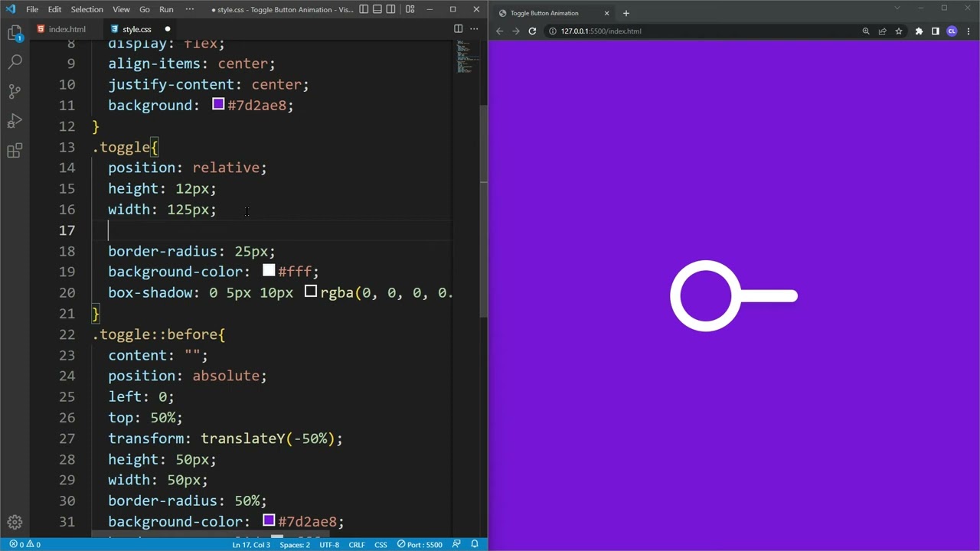The height and width of the screenshot is (551, 980).
Task: Toggle primary side bar layout icon
Action: click(364, 9)
